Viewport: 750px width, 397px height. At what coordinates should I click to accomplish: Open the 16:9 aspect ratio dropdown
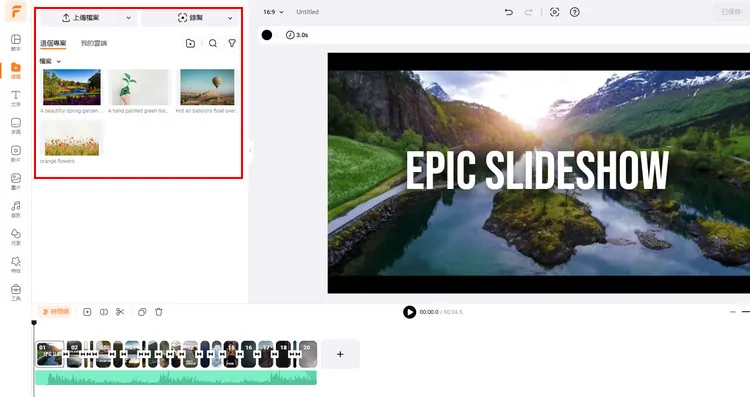(273, 12)
